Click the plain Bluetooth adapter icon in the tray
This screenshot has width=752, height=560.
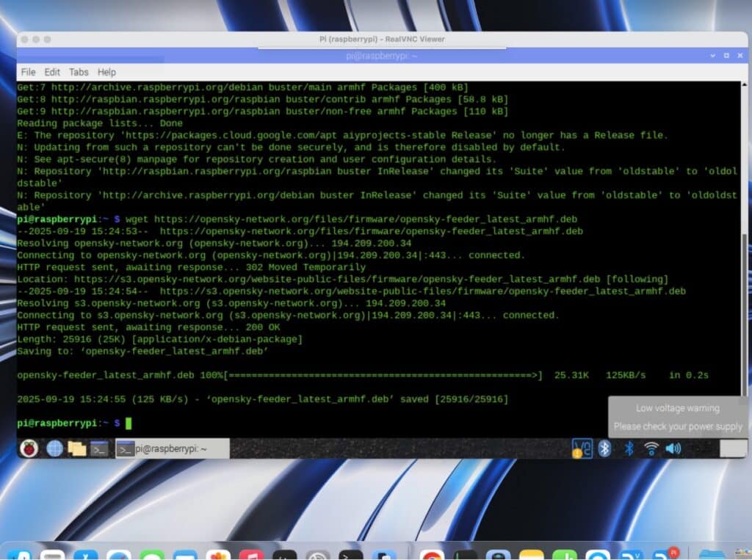coord(629,448)
